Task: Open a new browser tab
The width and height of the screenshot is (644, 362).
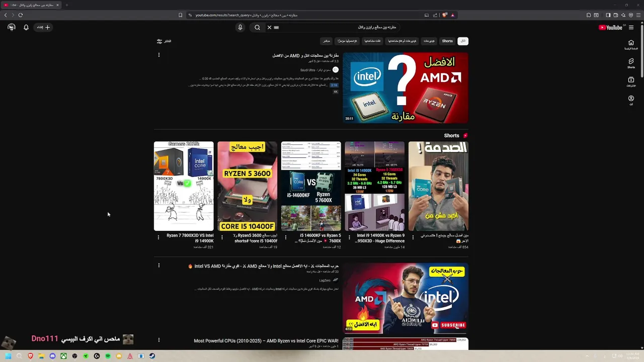Action: click(x=67, y=5)
